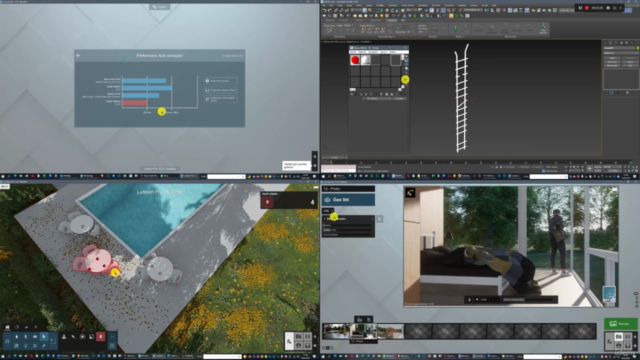Go back from the Performans test sonuçları dialog
This screenshot has height=360, width=640.
tap(78, 56)
